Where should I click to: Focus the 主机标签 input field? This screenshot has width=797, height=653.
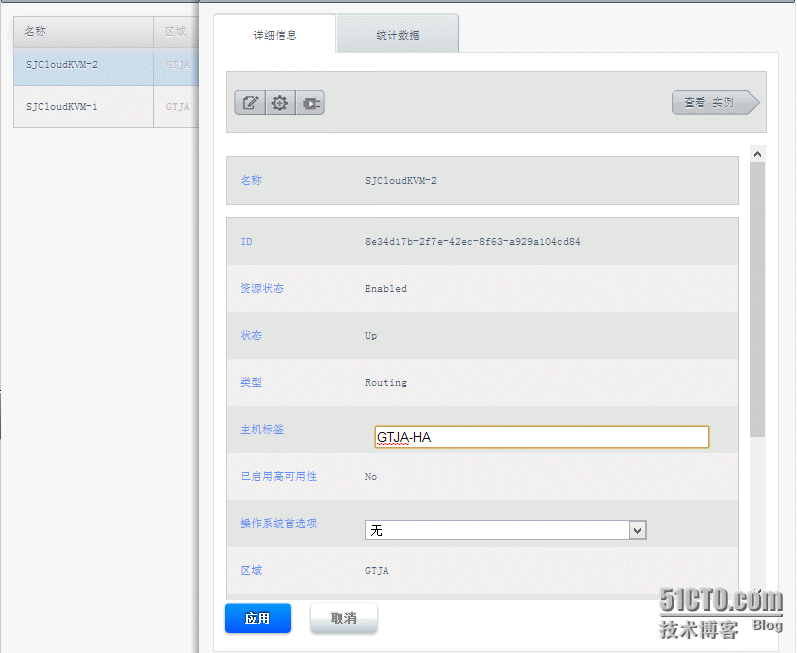(541, 437)
